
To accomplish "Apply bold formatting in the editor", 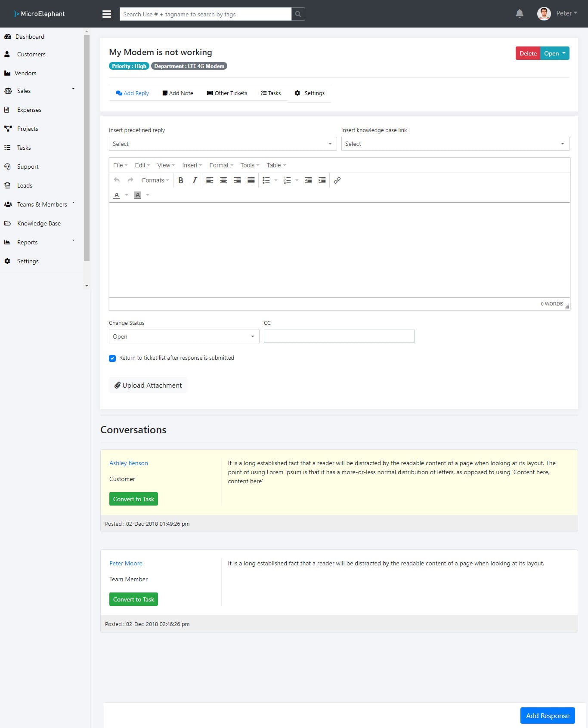I will pos(181,180).
